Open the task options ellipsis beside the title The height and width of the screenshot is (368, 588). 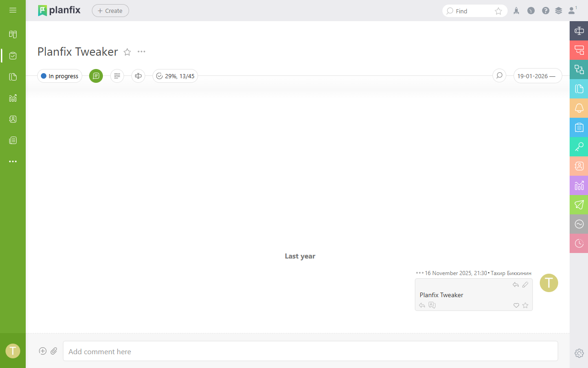[x=141, y=52]
